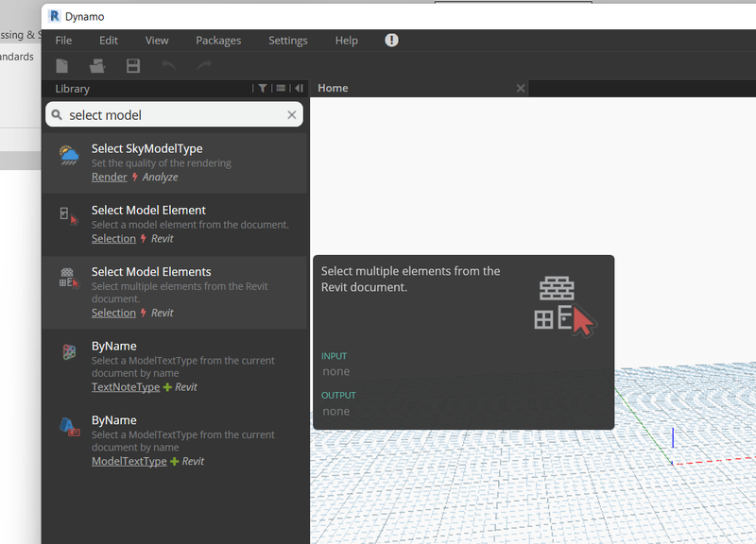Click the open folder toolbar icon
The width and height of the screenshot is (756, 544).
click(x=97, y=65)
